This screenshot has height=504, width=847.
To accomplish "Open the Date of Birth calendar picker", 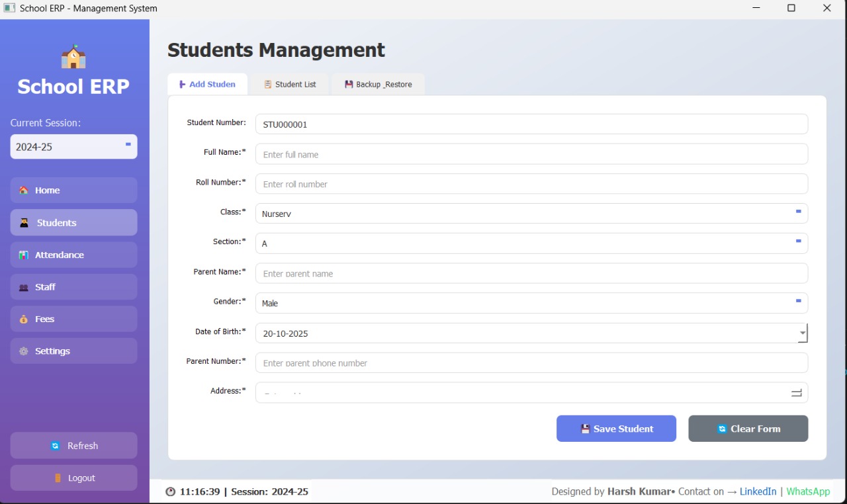I will (x=802, y=333).
